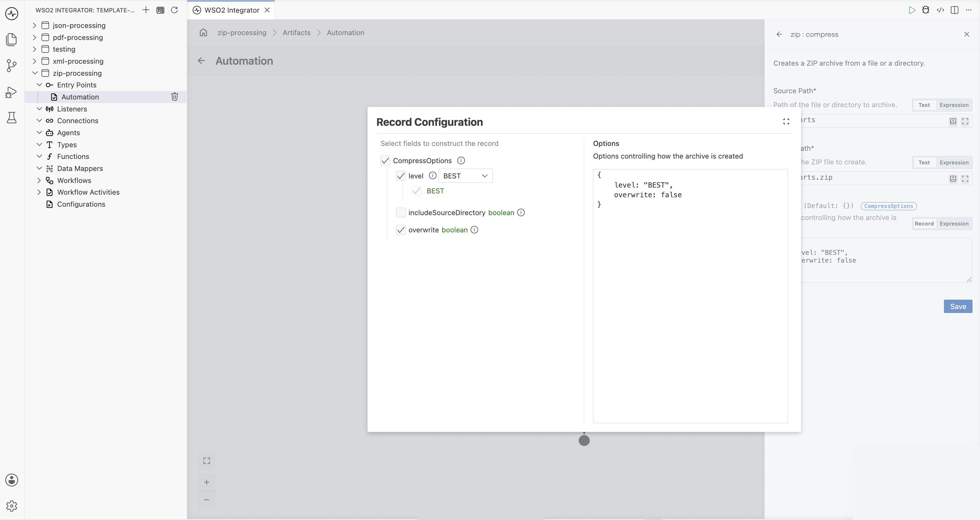Open Testing flask icon in activity bar
980x520 pixels.
12,118
